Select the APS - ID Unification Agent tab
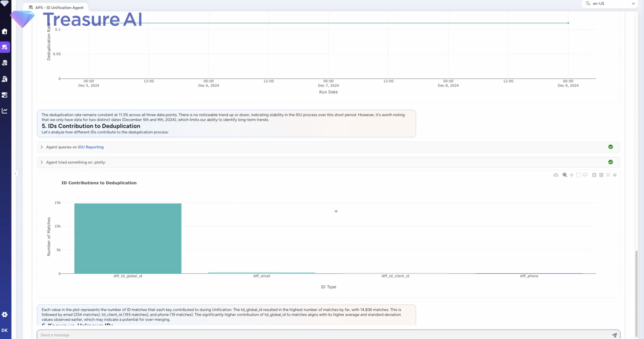 pyautogui.click(x=56, y=7)
